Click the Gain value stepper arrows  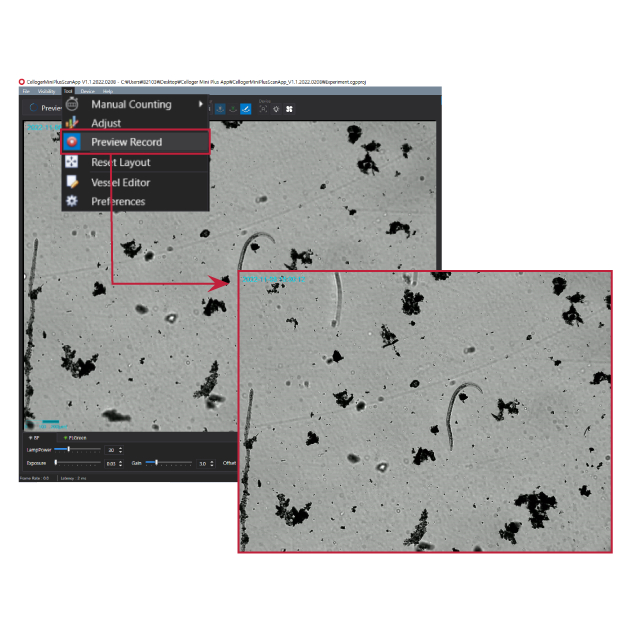pyautogui.click(x=213, y=463)
